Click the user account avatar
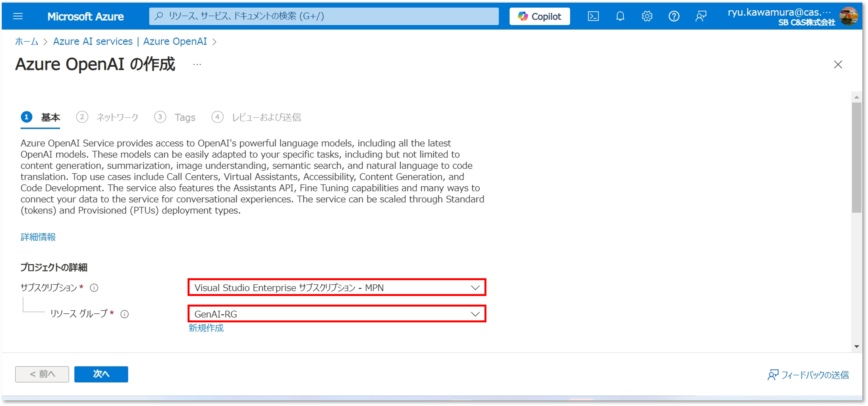868x406 pixels. pos(848,16)
